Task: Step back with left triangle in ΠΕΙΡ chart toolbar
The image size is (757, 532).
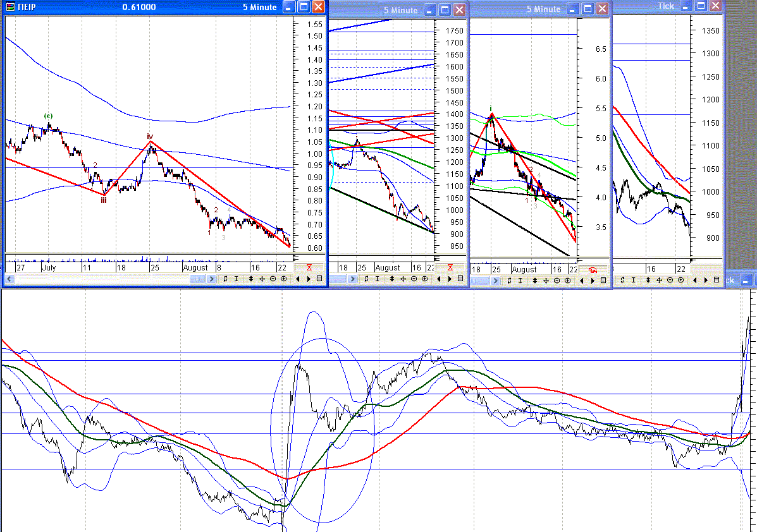Action: pos(298,279)
